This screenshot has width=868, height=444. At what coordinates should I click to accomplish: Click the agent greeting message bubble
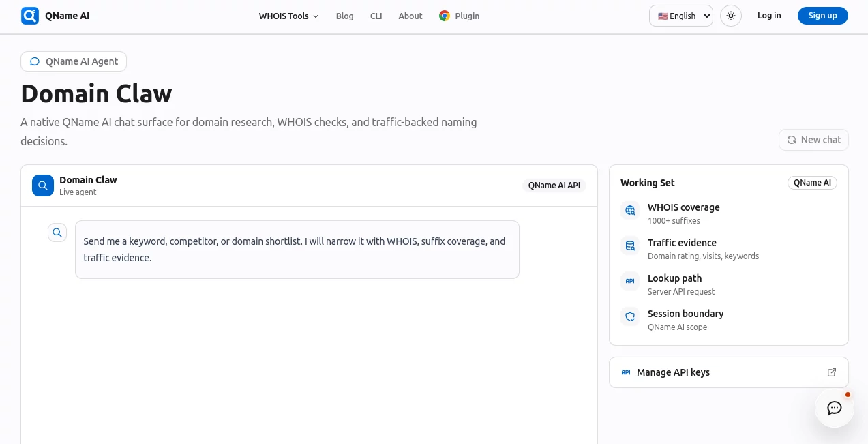[297, 250]
